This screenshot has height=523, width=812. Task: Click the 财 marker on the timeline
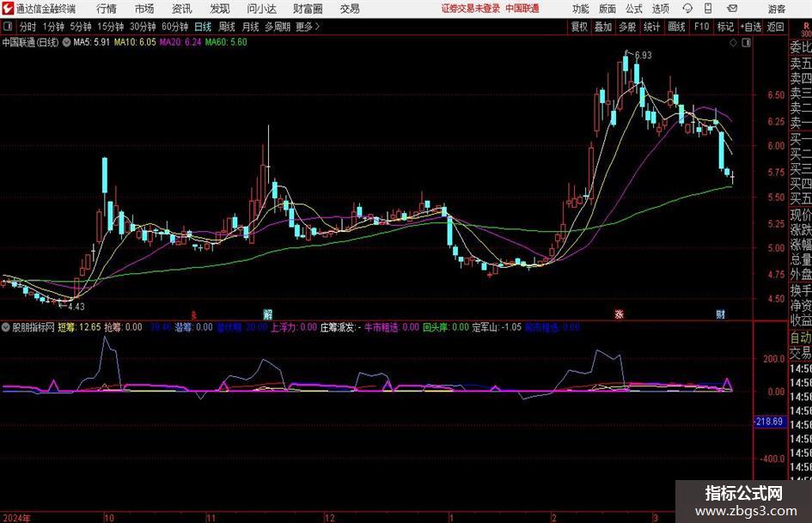point(720,314)
